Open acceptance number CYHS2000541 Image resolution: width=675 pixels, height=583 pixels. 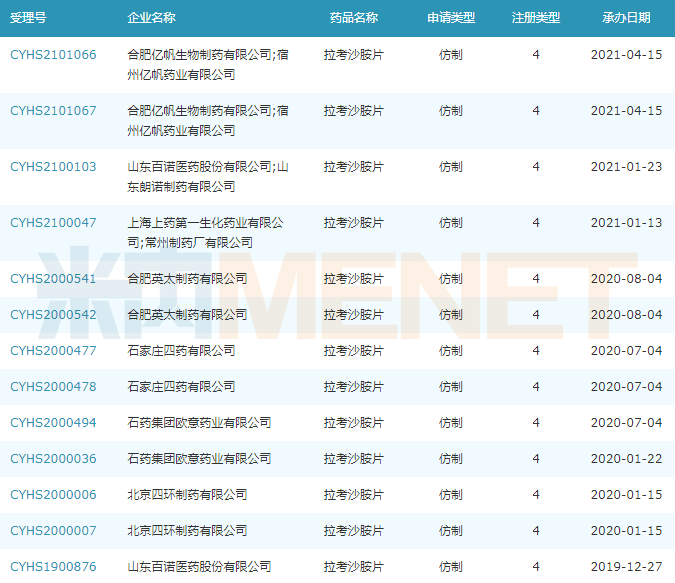coord(53,279)
